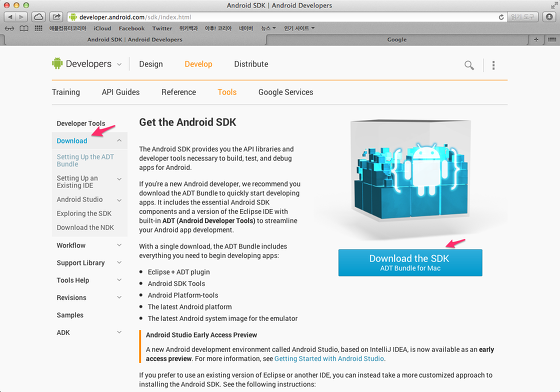Open the Tools Help sidebar item
The height and width of the screenshot is (392, 560).
(73, 280)
